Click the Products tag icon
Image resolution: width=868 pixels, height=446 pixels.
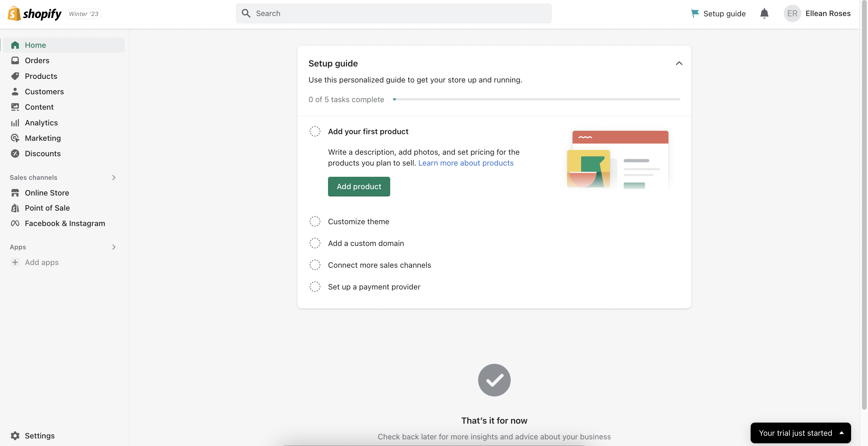coord(15,76)
